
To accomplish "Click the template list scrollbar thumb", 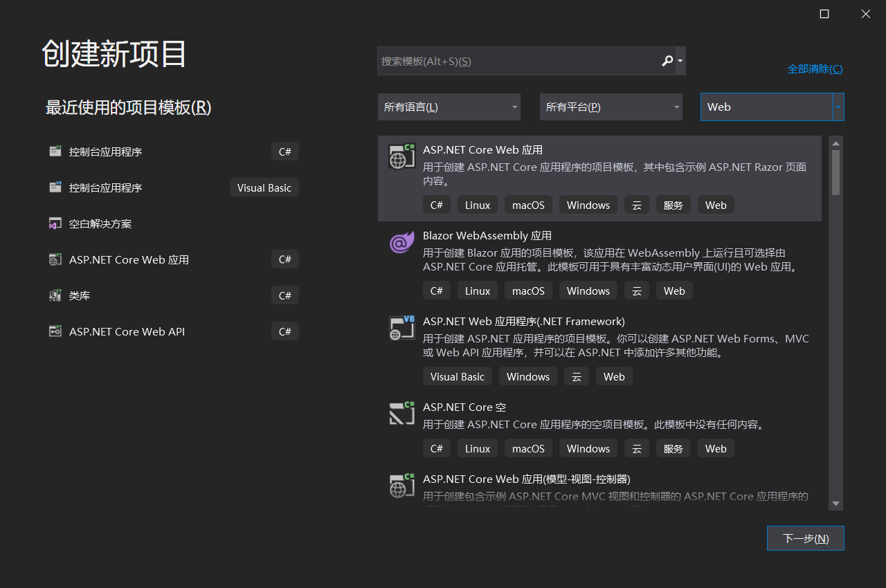I will click(836, 173).
